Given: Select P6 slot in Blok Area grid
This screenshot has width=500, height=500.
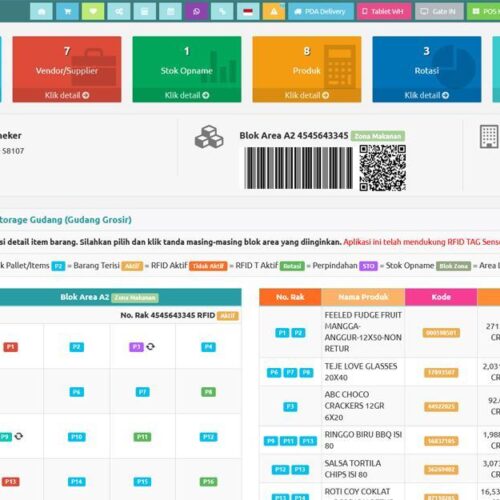Looking at the screenshot, I should pyautogui.click(x=76, y=392).
